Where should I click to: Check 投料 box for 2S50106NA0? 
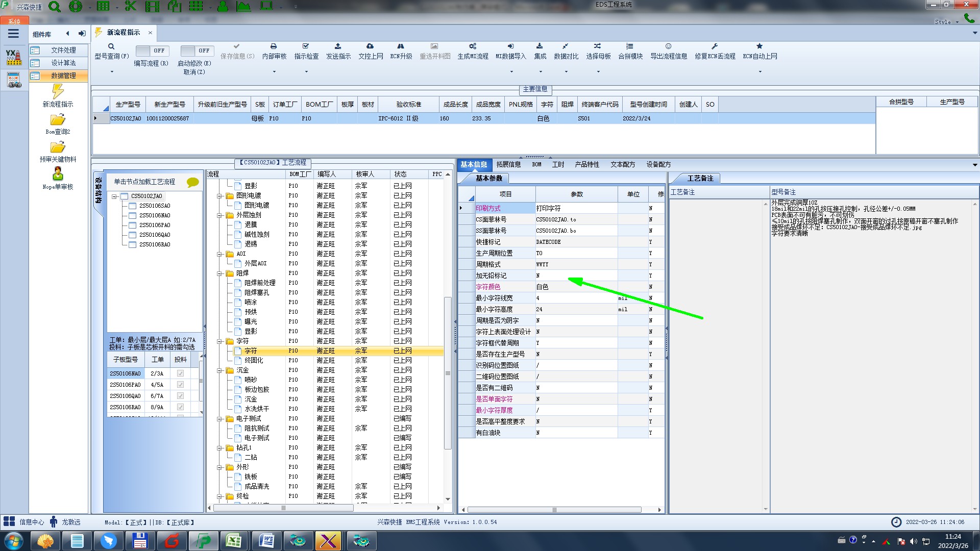coord(180,373)
